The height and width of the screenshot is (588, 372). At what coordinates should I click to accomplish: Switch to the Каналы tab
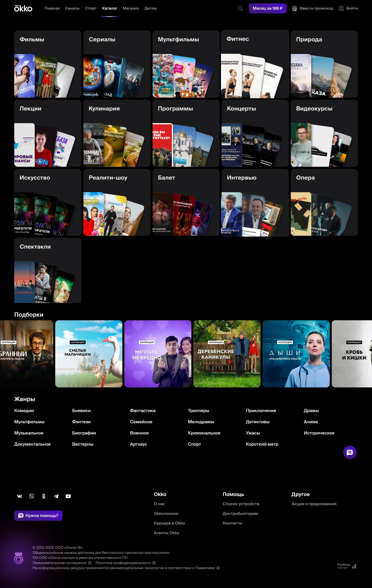click(72, 8)
